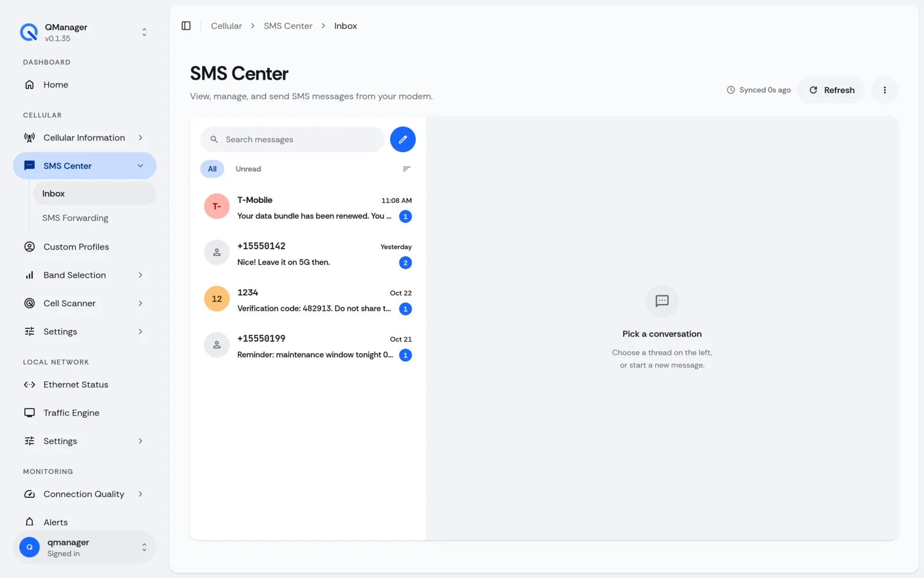Viewport: 924px width, 578px height.
Task: Expand Local Network Settings submenu
Action: (x=140, y=441)
